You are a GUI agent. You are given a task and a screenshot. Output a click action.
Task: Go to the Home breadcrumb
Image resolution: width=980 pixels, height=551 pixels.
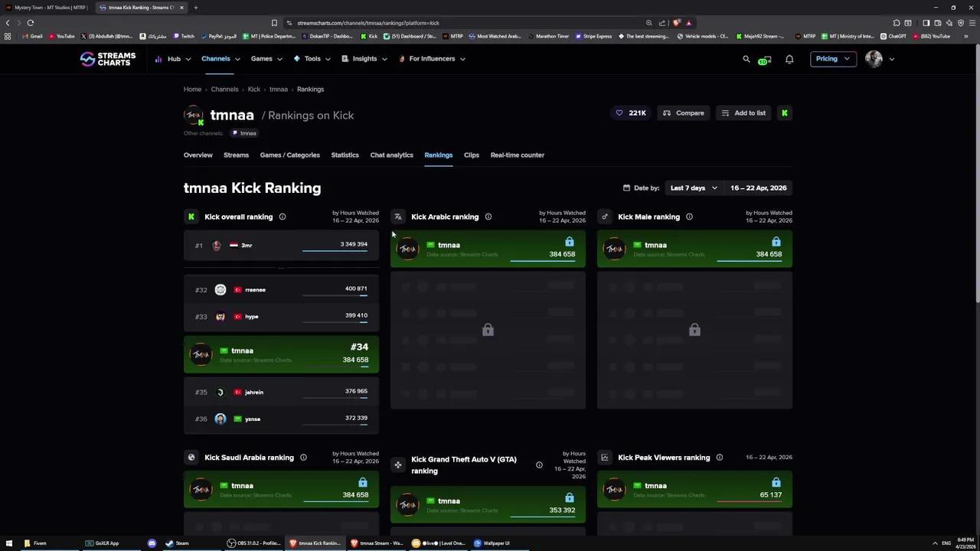(192, 90)
